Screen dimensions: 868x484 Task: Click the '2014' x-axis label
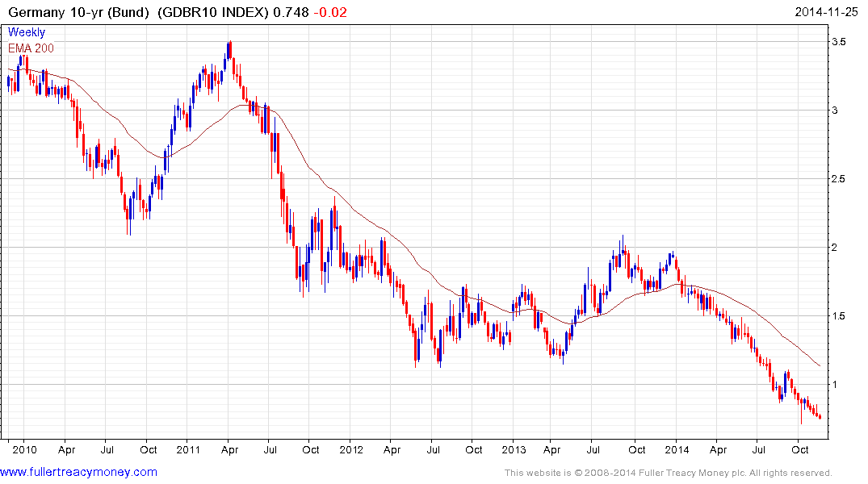677,449
